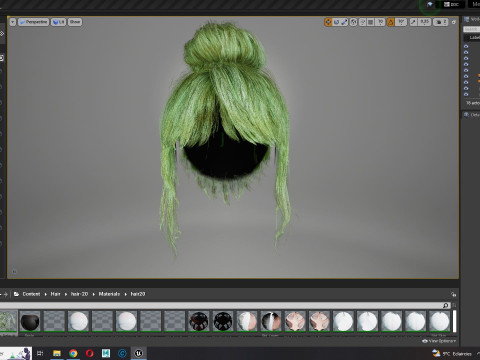Click the content browser vertical scrollbar
Viewport: 480px width, 360px height.
click(x=454, y=321)
